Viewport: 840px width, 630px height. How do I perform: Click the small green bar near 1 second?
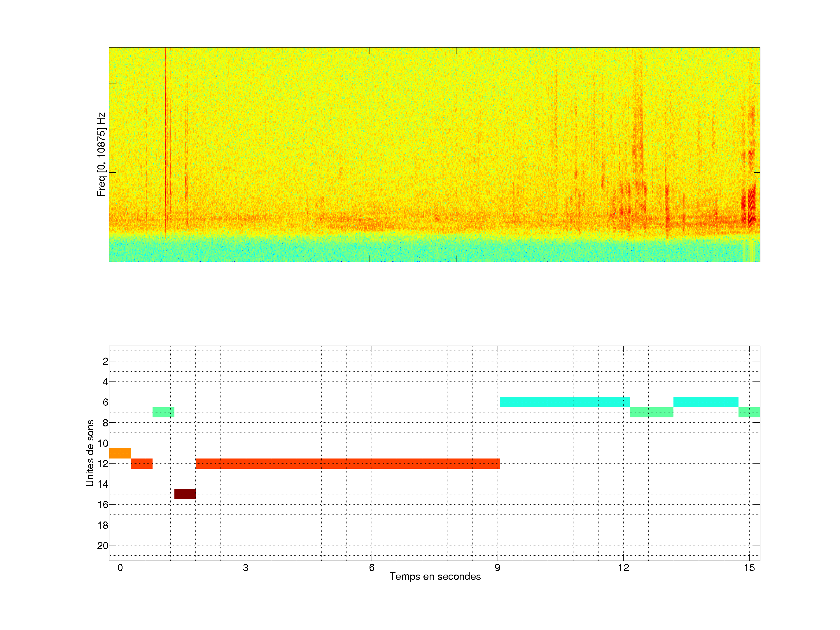(x=163, y=412)
